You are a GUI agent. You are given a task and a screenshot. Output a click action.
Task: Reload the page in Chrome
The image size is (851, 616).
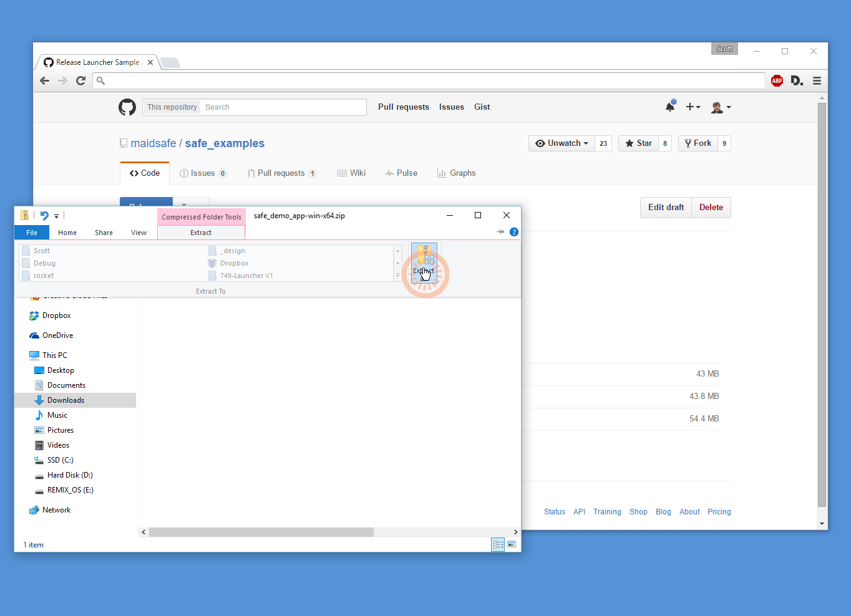tap(80, 80)
